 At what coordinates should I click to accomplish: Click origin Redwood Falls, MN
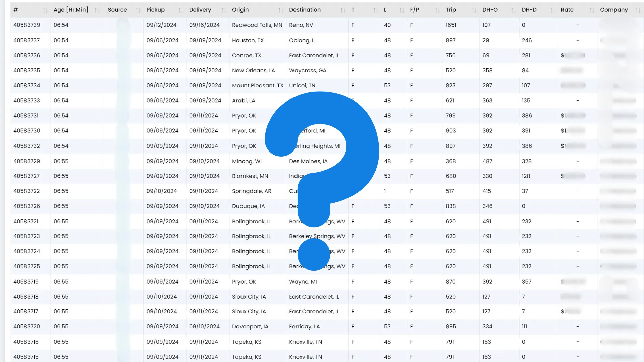click(257, 25)
